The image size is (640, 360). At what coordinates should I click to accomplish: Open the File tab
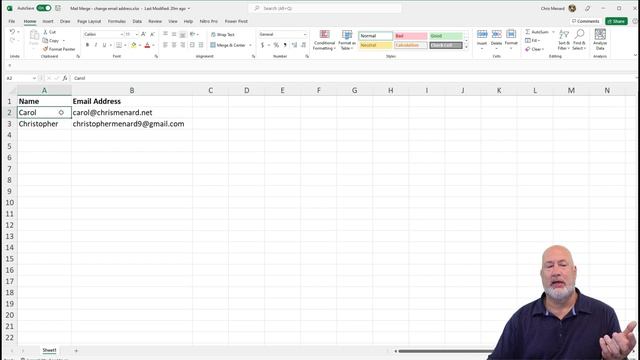[11, 21]
